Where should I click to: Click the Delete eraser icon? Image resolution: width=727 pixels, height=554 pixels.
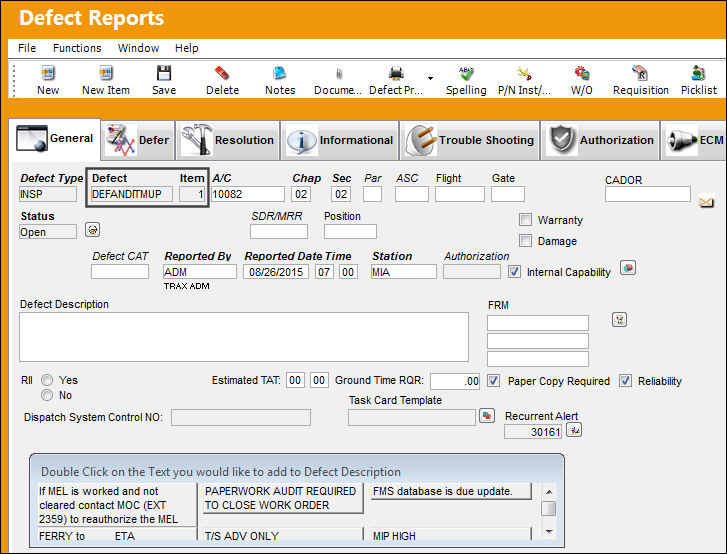[222, 73]
